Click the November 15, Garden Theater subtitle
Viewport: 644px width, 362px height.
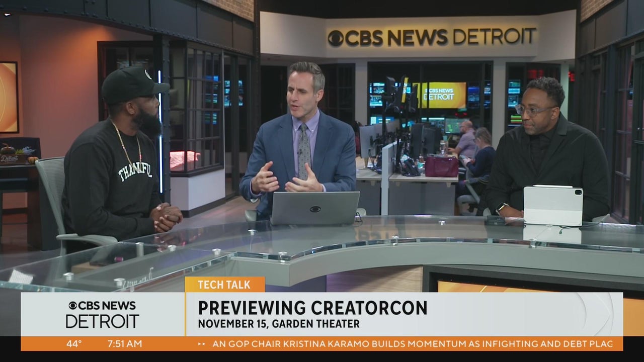[x=278, y=324]
